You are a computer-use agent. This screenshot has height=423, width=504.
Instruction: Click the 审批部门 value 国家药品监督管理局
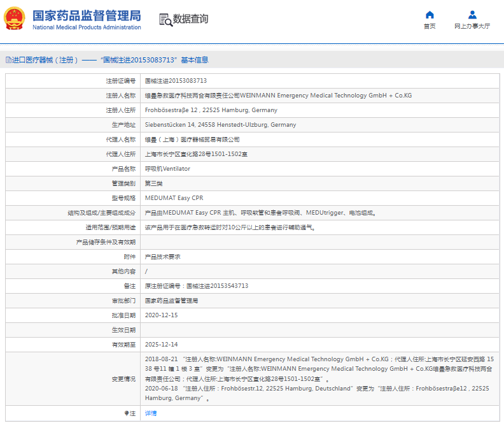(171, 301)
